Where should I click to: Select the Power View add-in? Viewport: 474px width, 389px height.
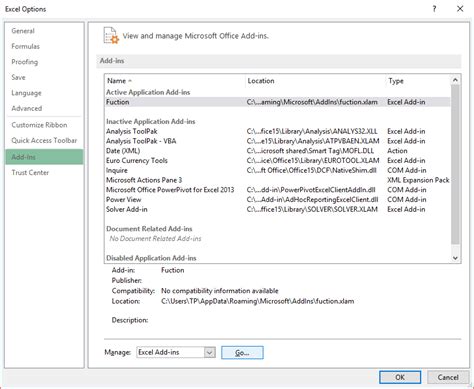click(278, 199)
